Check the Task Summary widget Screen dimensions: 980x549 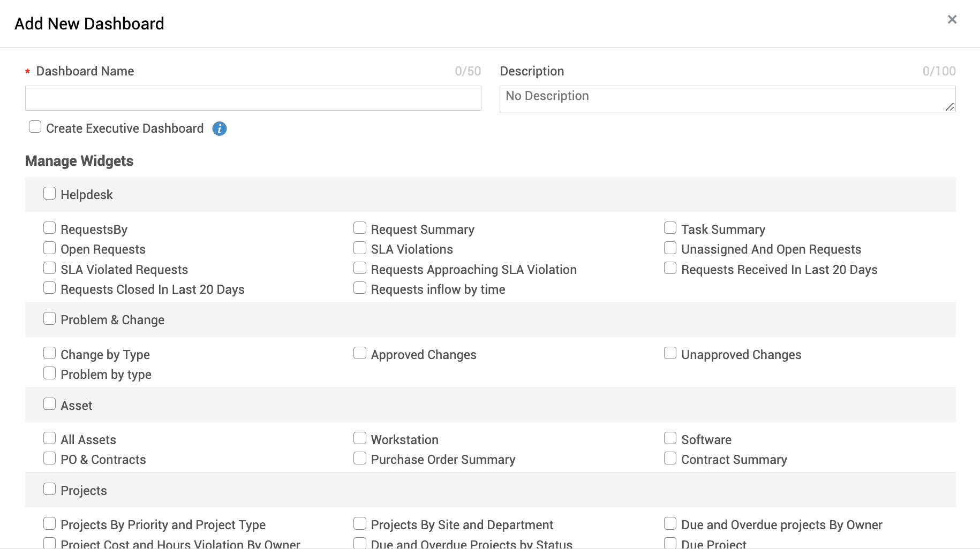click(x=670, y=228)
